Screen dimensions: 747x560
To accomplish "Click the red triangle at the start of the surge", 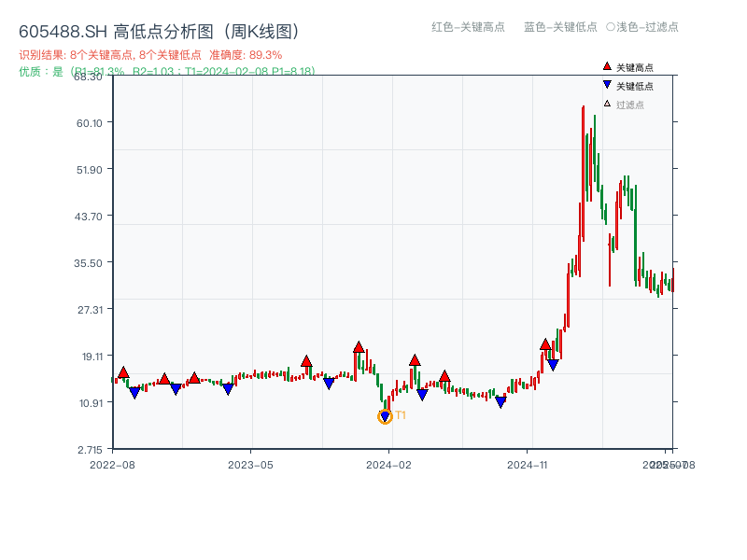I will click(544, 343).
